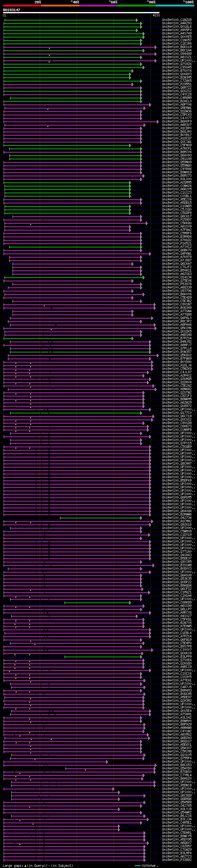The image size is (197, 868).
Task: Select hit label UniRef100_B9WCY5
Action: [x=177, y=836]
